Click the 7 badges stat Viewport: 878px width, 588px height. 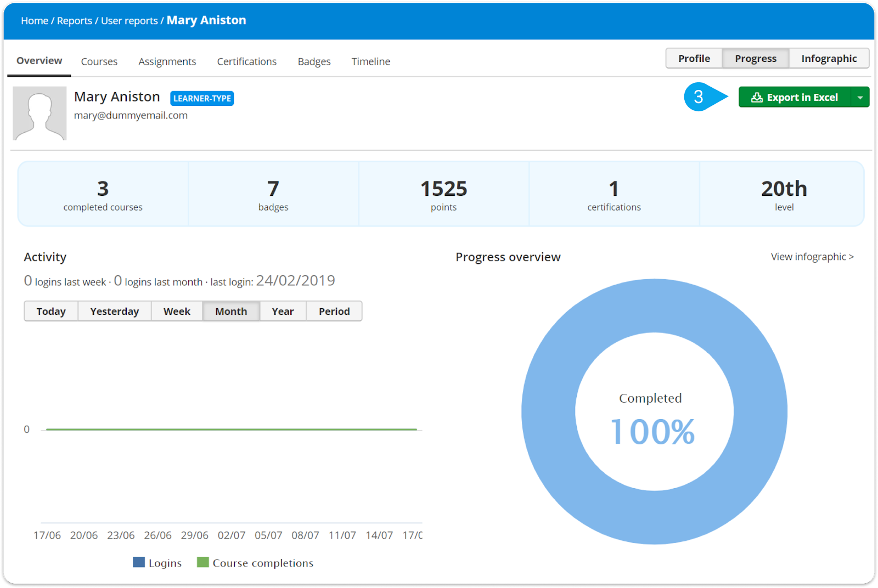273,194
